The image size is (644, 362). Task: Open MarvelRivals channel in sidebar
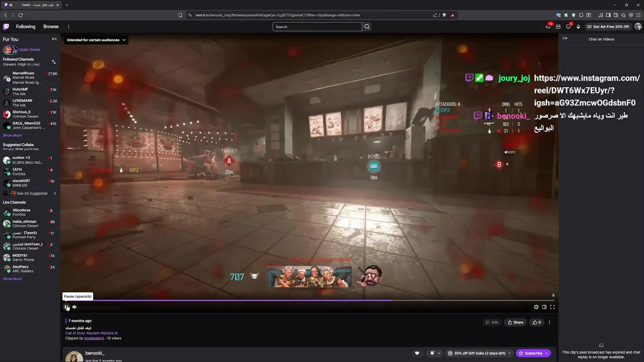(30, 78)
